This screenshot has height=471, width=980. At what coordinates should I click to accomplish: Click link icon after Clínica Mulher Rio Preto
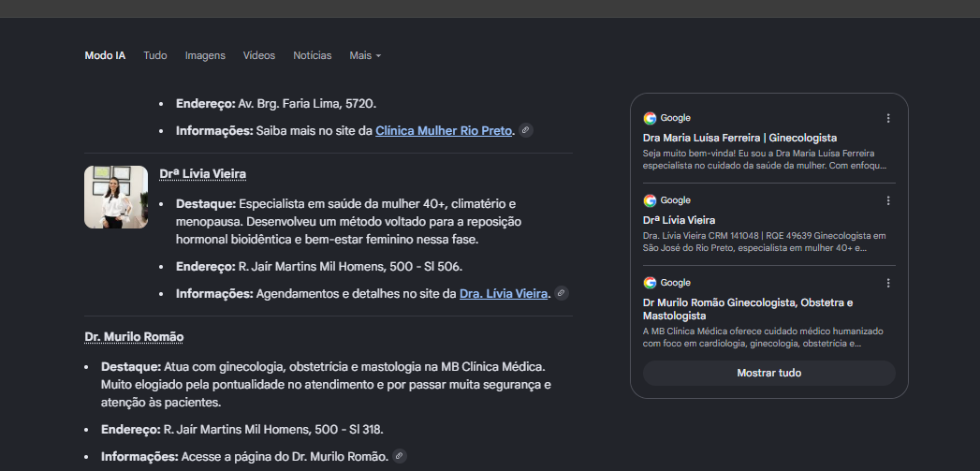526,130
